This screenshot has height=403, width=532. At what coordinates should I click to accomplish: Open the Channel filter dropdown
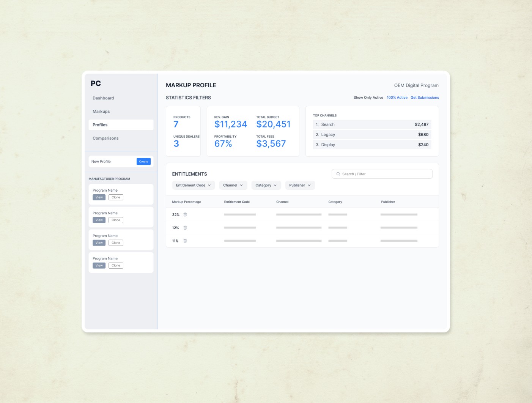tap(233, 185)
